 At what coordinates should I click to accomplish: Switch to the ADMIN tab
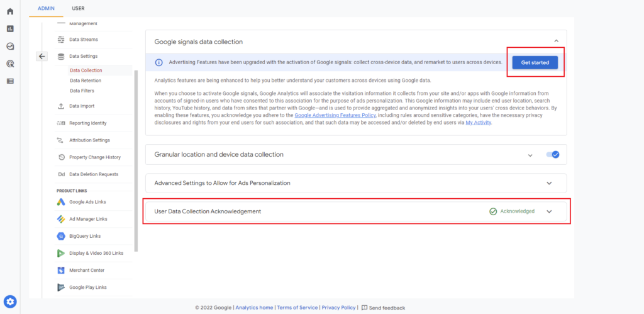pyautogui.click(x=46, y=8)
